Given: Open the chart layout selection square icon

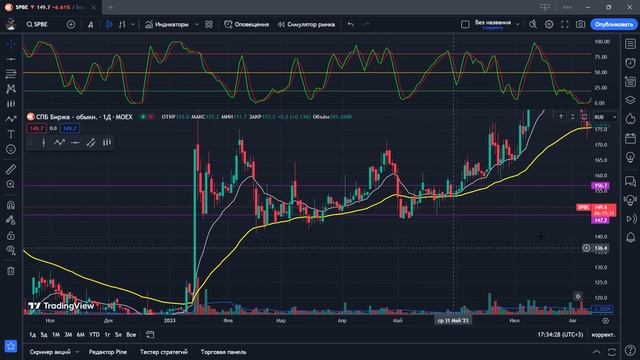Looking at the screenshot, I should click(465, 24).
